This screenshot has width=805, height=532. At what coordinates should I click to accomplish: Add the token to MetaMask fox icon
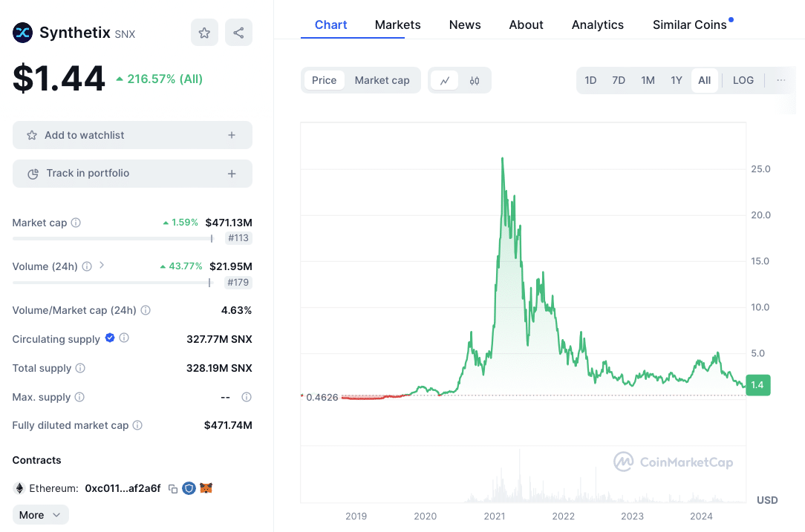tap(206, 488)
